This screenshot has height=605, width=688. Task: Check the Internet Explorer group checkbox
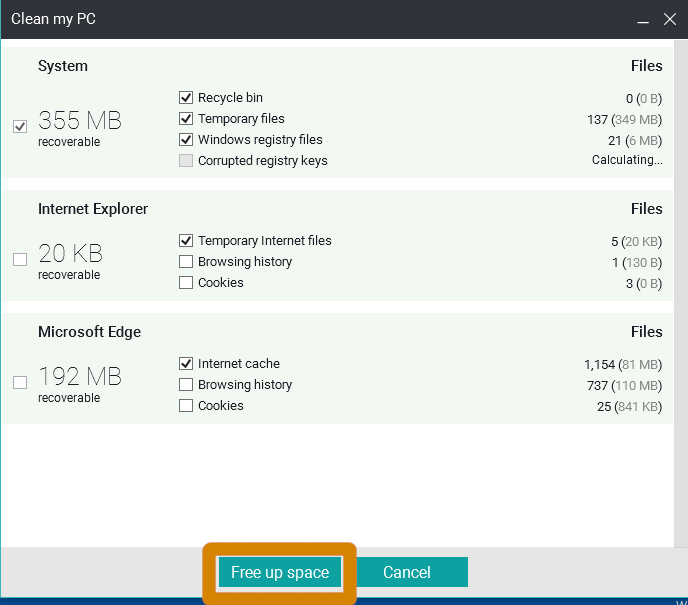click(20, 259)
